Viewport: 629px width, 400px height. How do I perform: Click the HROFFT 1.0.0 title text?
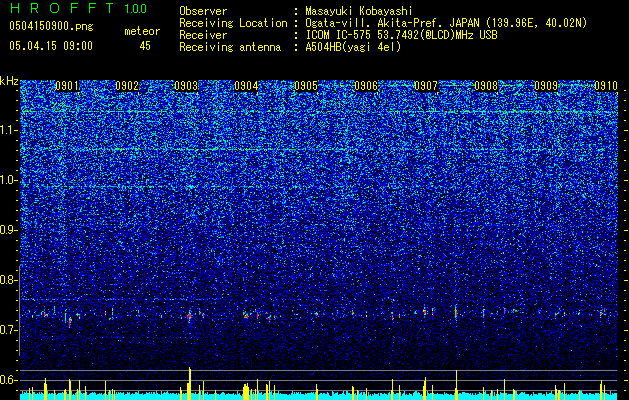79,8
